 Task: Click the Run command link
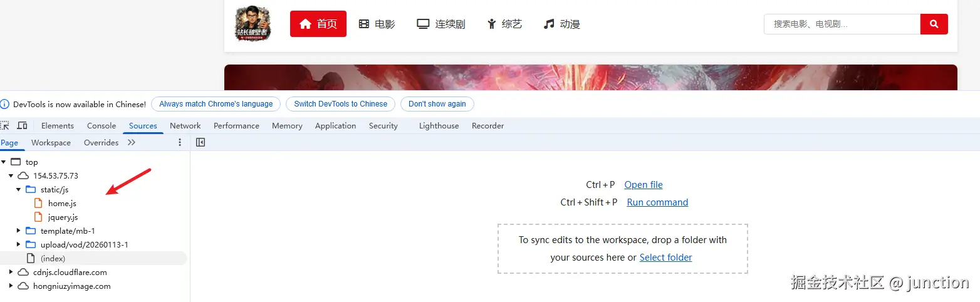(x=657, y=202)
